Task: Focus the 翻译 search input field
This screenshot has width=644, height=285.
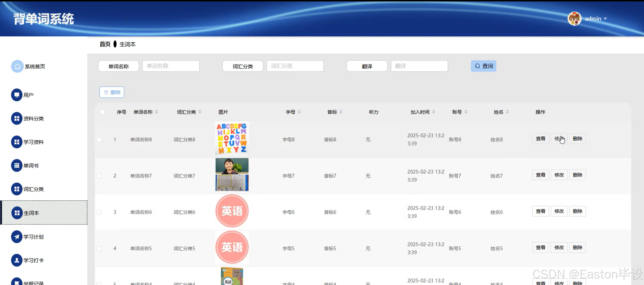Action: coord(419,66)
